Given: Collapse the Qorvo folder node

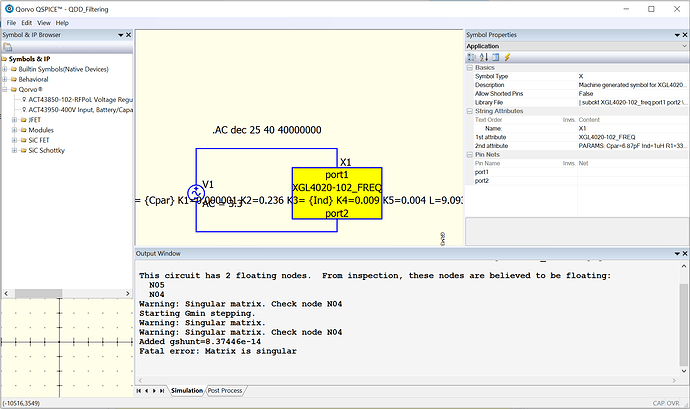Looking at the screenshot, I should point(5,89).
